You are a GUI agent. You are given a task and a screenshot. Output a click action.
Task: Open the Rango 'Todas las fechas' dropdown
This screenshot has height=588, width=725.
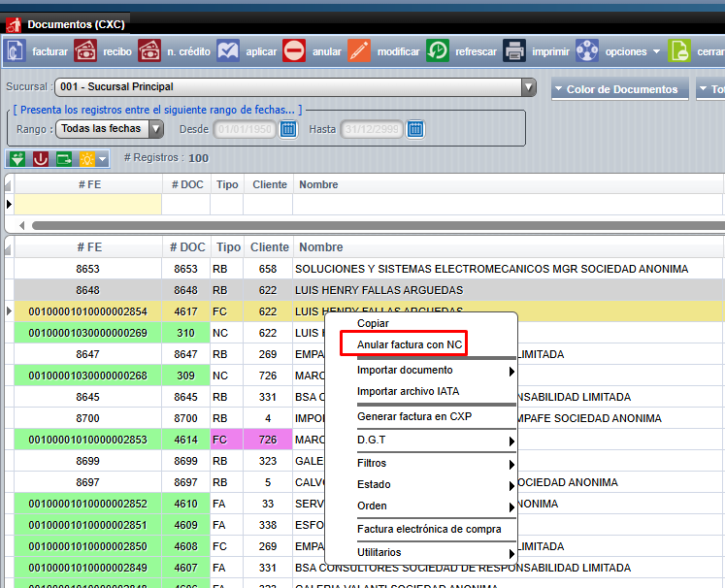[155, 128]
